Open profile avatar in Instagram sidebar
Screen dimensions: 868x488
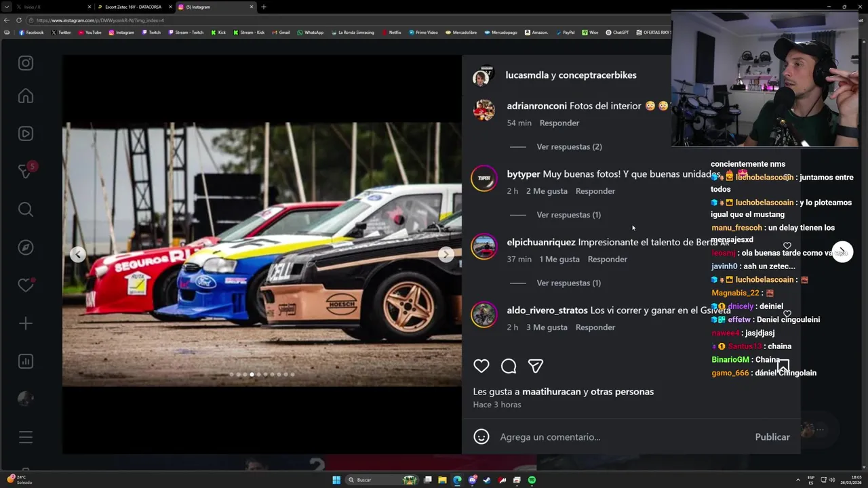(26, 399)
